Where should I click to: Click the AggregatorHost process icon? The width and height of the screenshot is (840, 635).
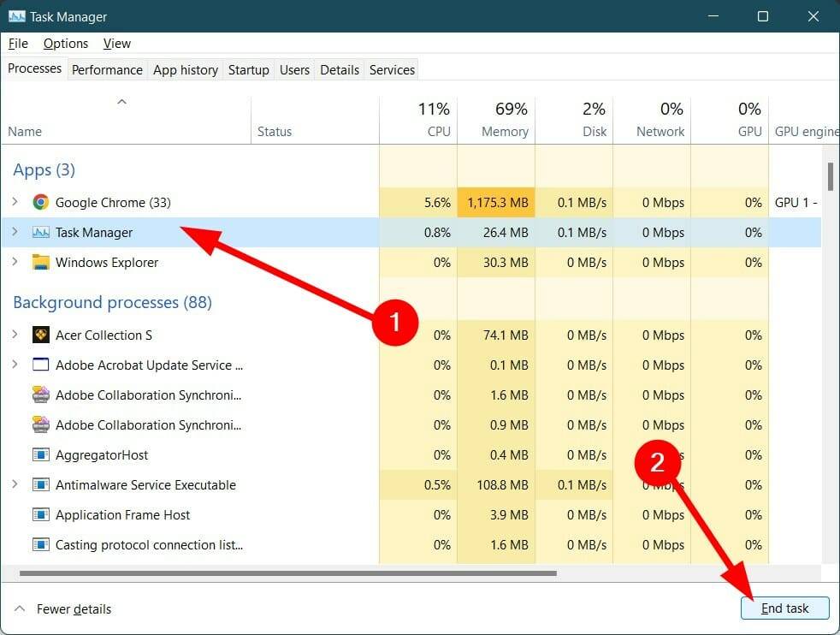tap(41, 454)
